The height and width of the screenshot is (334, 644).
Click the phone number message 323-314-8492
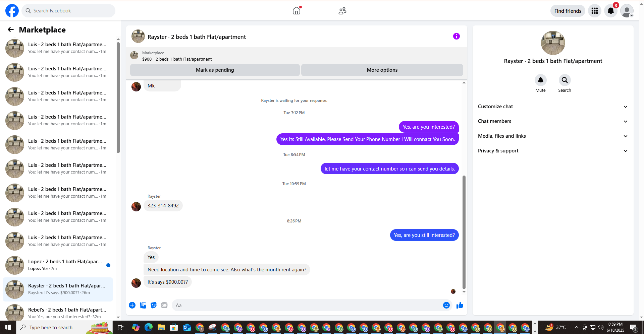163,206
